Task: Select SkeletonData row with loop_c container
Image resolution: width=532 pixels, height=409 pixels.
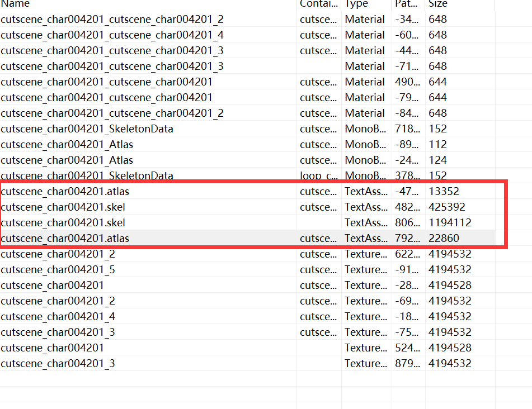Action: pyautogui.click(x=87, y=175)
